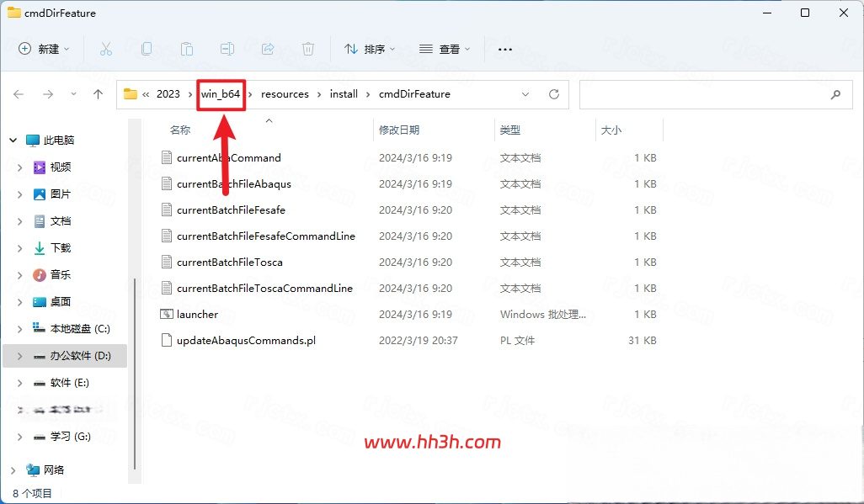Sort by 名称 column header

coord(180,130)
